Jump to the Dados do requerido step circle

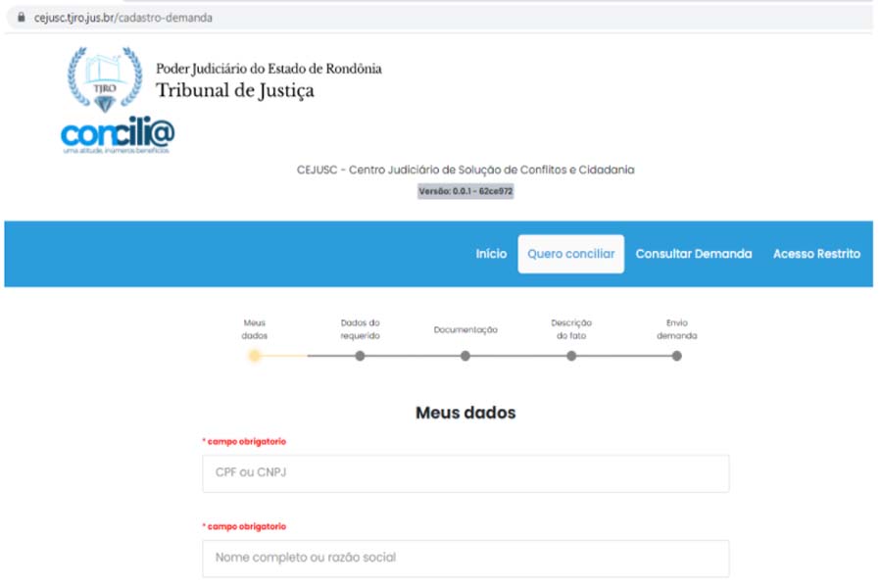click(360, 356)
